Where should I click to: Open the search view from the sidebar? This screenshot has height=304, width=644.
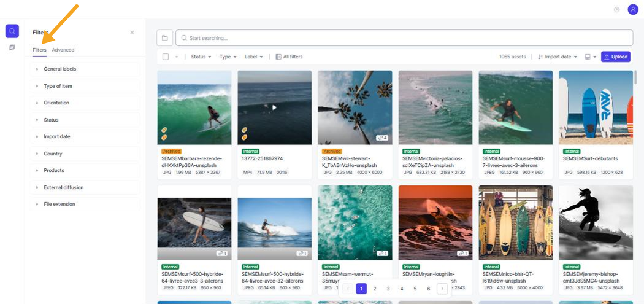point(12,31)
